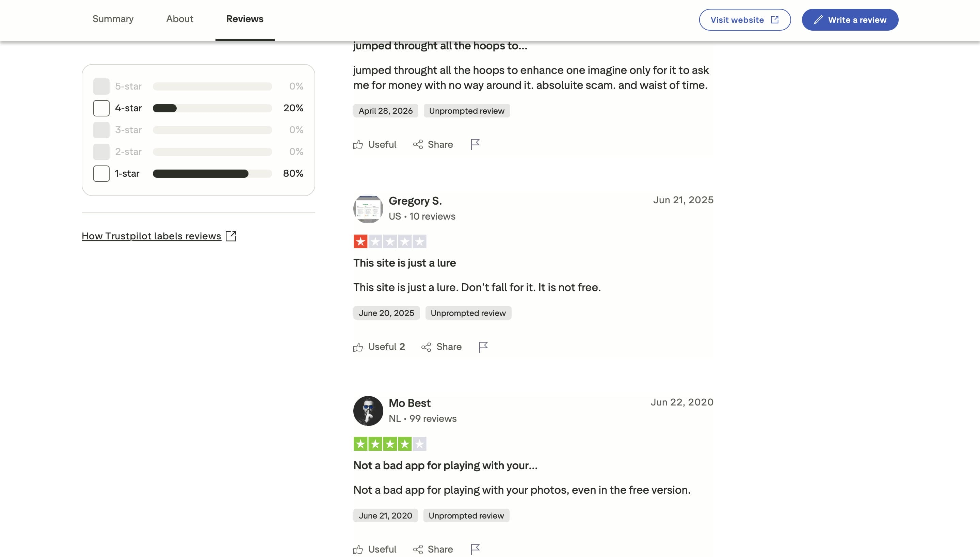Image resolution: width=980 pixels, height=557 pixels.
Task: Check the disabled 5-star filter checkbox
Action: click(x=101, y=86)
